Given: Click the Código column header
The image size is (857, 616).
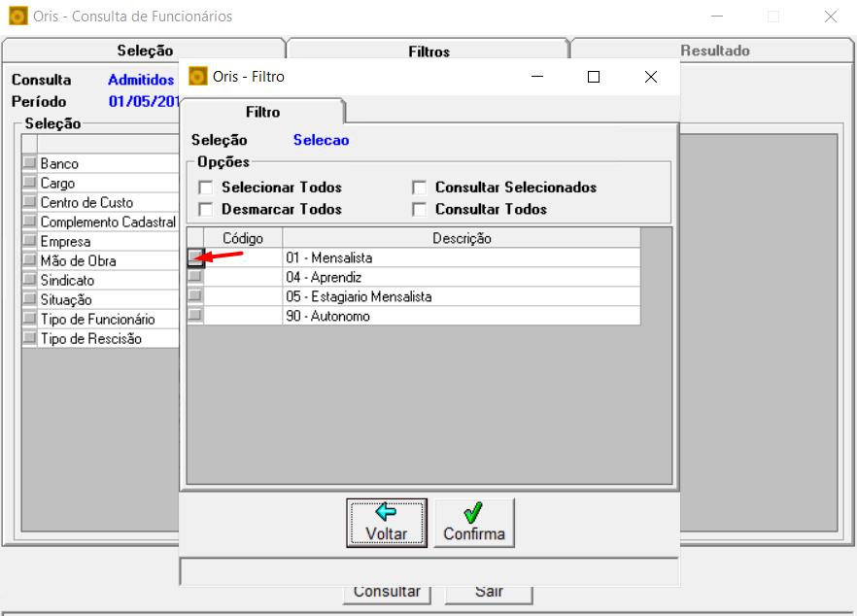Looking at the screenshot, I should coord(243,238).
